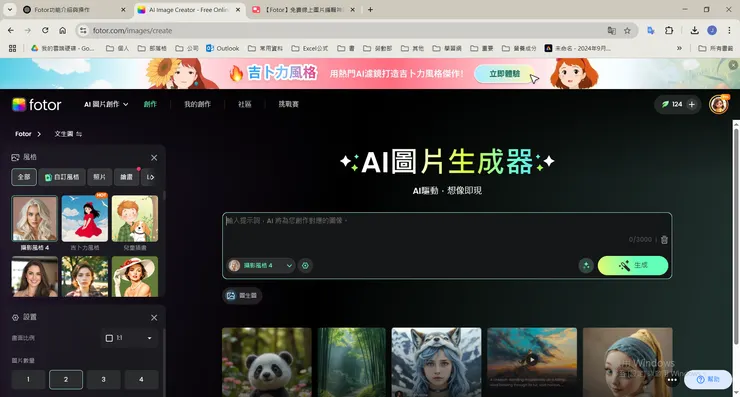Select the 繪畫 style filter
This screenshot has height=397, width=740.
tap(126, 177)
